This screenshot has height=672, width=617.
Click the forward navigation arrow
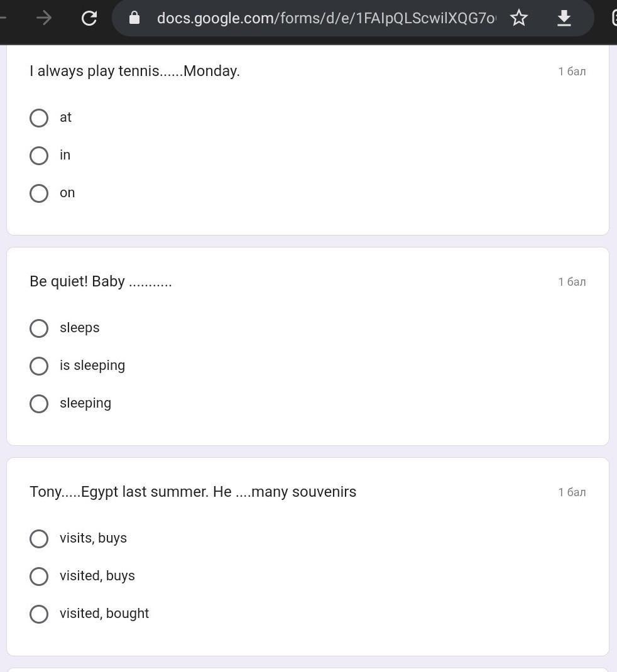44,18
